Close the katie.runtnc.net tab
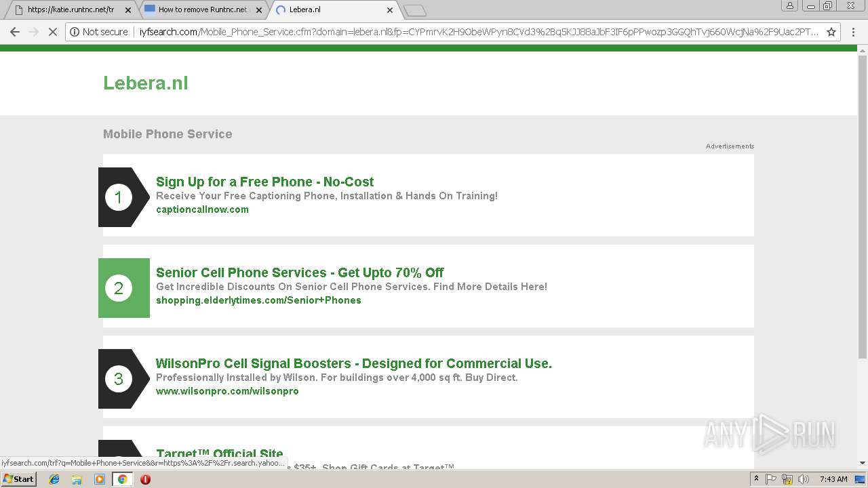 click(128, 10)
